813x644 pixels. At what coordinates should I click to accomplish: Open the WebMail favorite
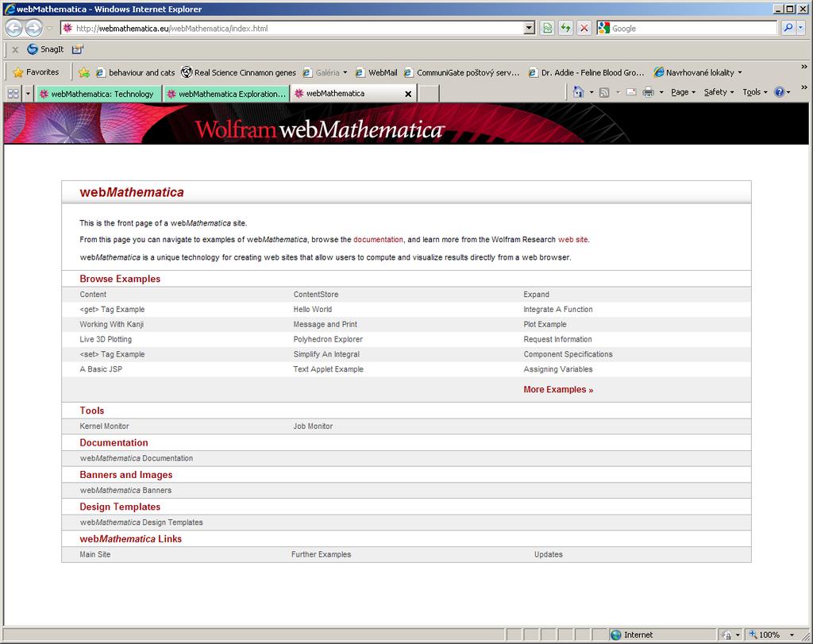coord(376,72)
